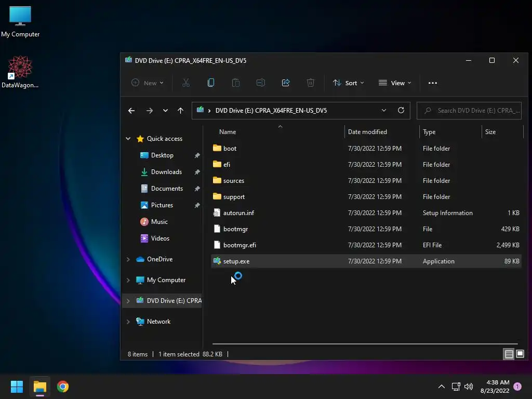Click the Rename icon in toolbar

[261, 83]
